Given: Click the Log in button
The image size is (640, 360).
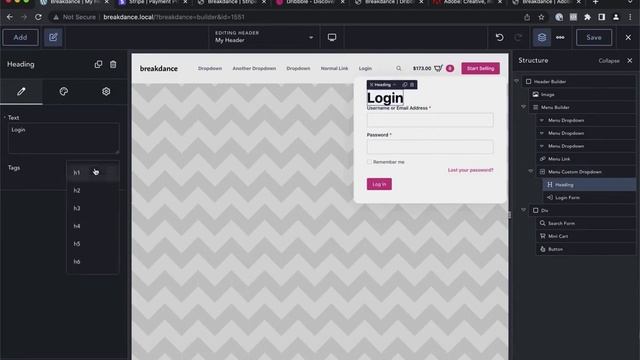Looking at the screenshot, I should point(379,184).
